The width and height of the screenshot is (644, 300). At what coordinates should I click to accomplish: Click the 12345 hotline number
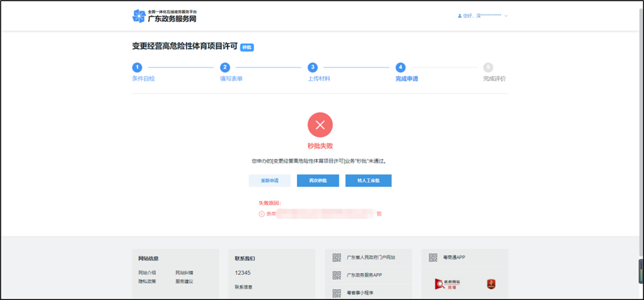[x=243, y=273]
